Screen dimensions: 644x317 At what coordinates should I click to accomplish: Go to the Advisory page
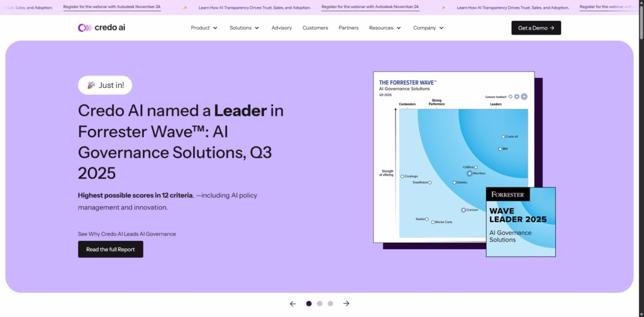282,28
